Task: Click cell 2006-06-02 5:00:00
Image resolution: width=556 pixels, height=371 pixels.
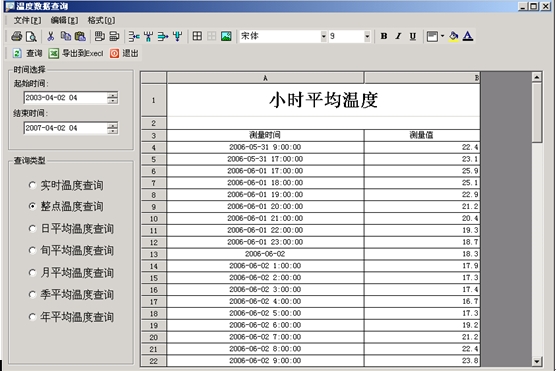Action: [x=265, y=313]
